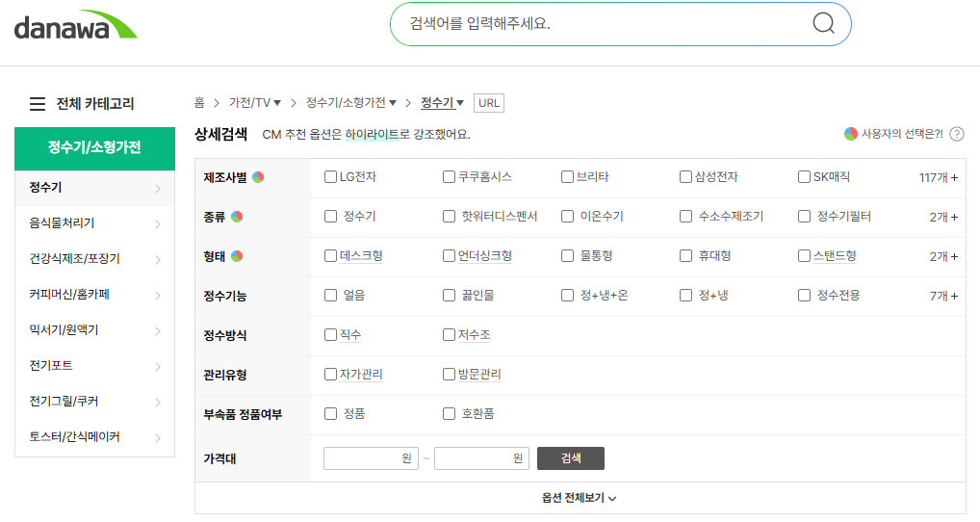The height and width of the screenshot is (522, 980).
Task: Select the 정+냉 checkbox
Action: (x=685, y=295)
